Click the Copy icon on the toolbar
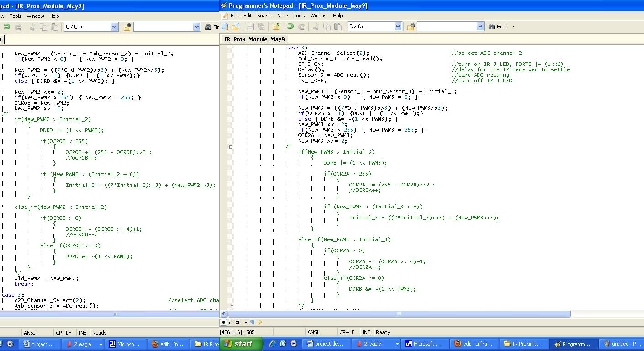The height and width of the screenshot is (351, 644). point(327,27)
